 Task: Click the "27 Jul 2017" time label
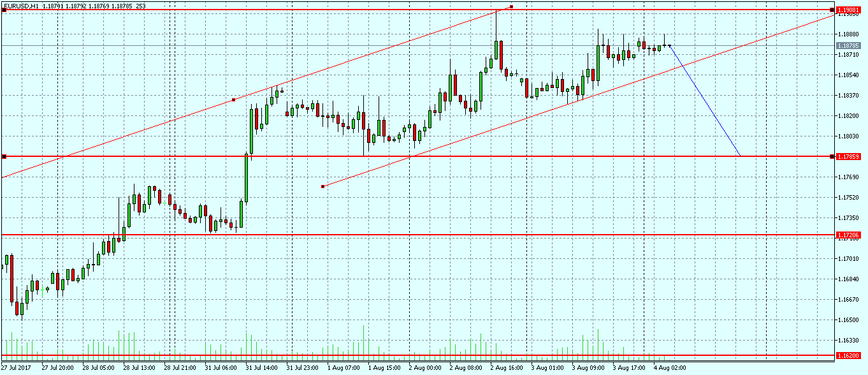(x=16, y=368)
